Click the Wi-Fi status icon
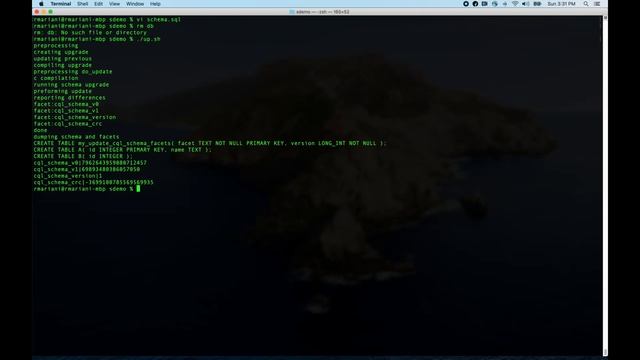Viewport: 640px width, 360px height. [x=515, y=4]
